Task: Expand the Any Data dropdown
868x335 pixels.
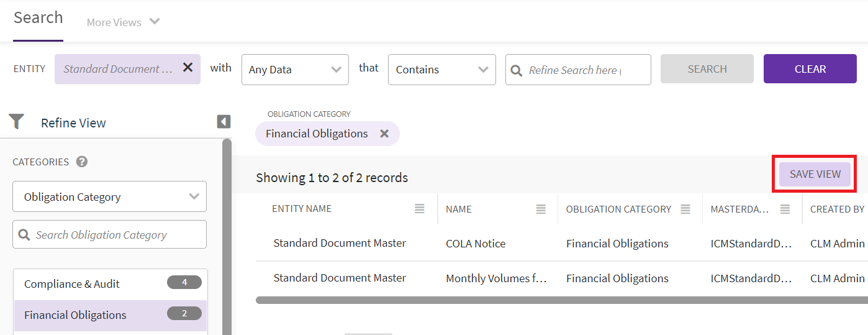Action: (294, 70)
